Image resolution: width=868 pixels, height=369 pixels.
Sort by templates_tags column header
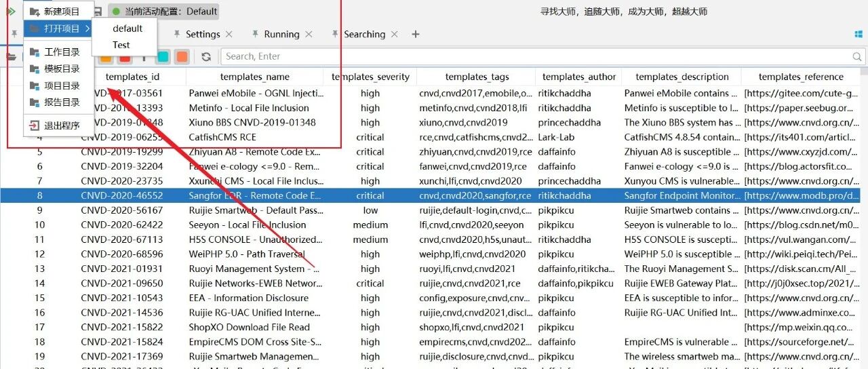tap(477, 77)
